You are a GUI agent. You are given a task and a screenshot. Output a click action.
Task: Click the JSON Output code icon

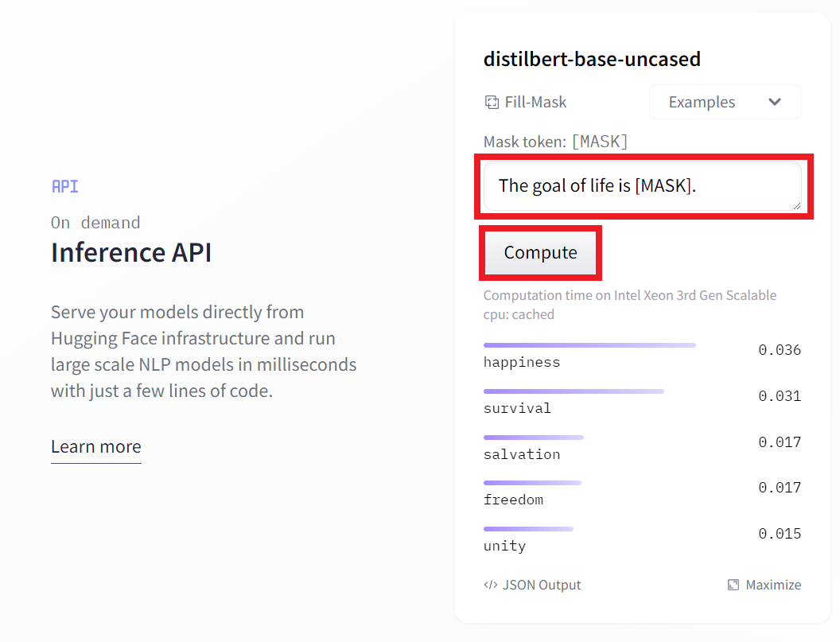pos(491,585)
